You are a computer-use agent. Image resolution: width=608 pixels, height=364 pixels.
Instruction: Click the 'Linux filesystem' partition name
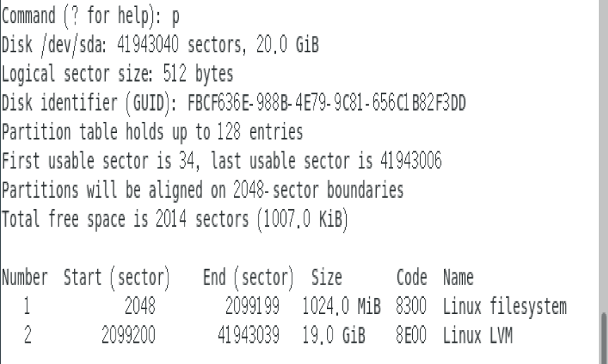pos(504,306)
